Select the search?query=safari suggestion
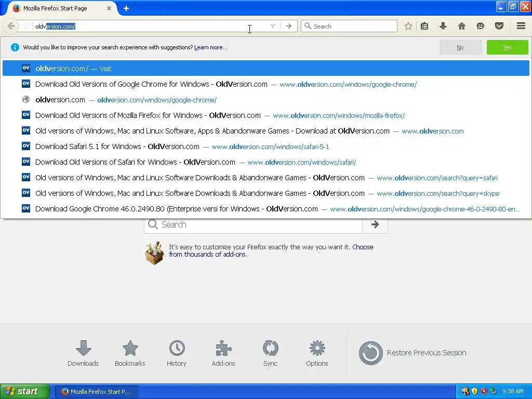 point(265,178)
